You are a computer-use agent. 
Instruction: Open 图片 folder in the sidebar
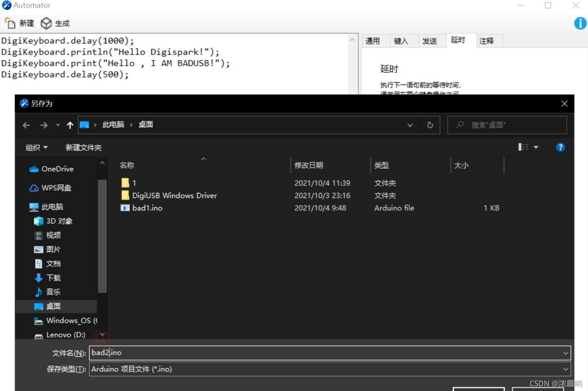(x=47, y=249)
